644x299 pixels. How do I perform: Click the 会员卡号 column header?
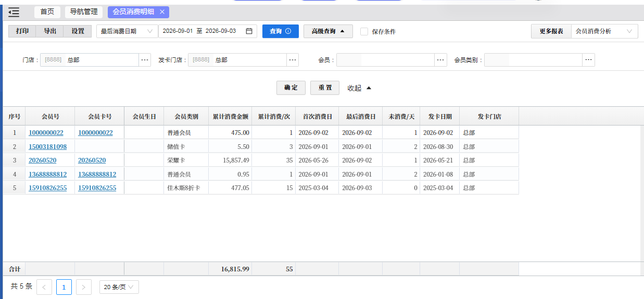coord(99,117)
